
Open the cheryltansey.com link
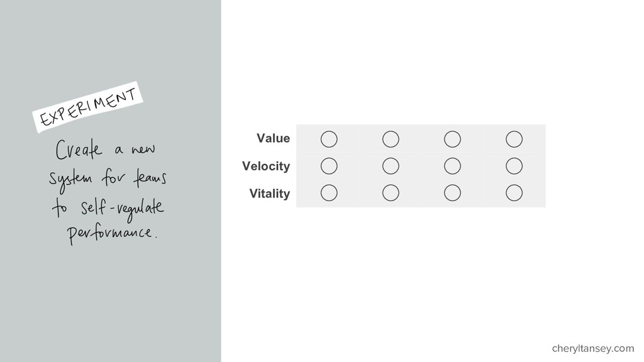[592, 348]
